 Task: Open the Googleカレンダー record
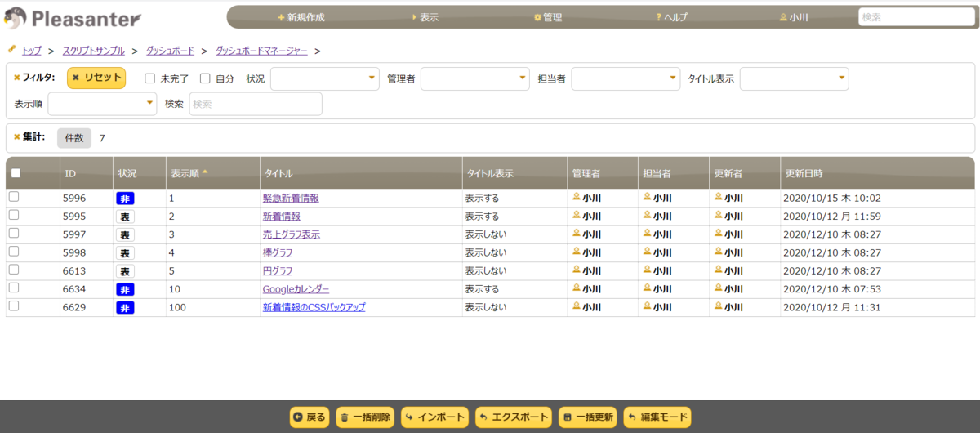tap(296, 289)
